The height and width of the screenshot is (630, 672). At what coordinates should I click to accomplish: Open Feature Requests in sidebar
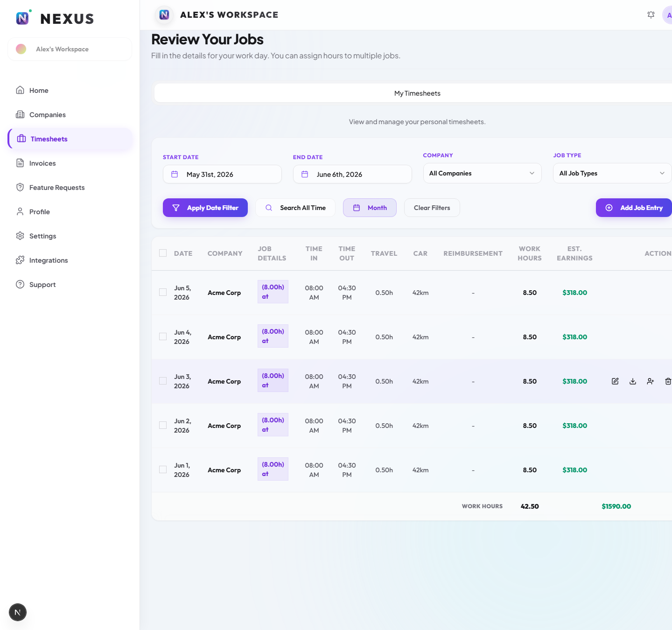(70, 188)
